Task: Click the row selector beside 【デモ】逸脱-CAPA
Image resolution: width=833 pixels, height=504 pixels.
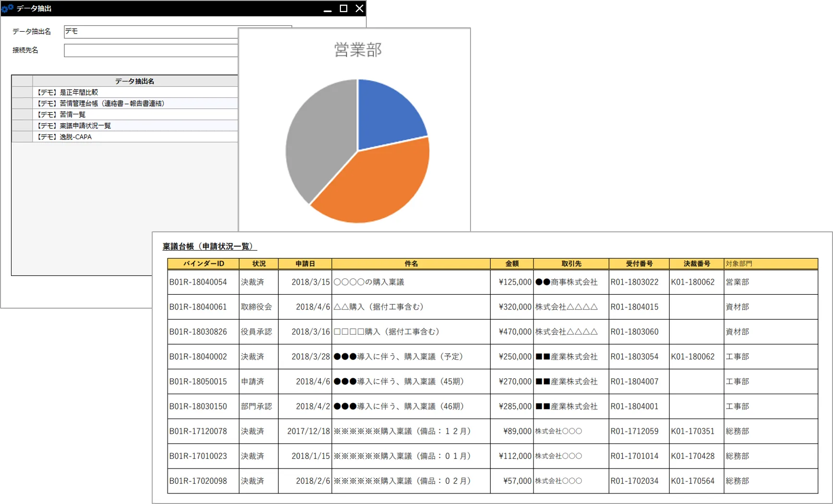Action: (22, 137)
